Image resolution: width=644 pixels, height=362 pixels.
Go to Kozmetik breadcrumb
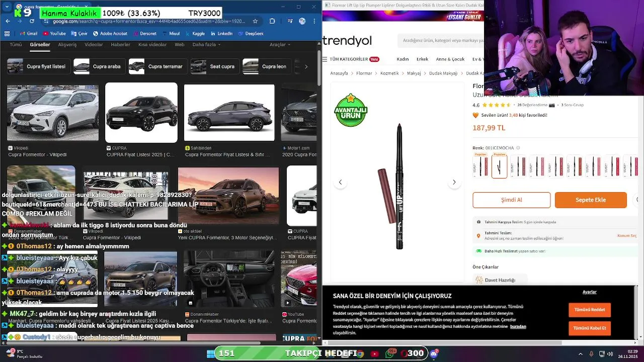click(389, 73)
